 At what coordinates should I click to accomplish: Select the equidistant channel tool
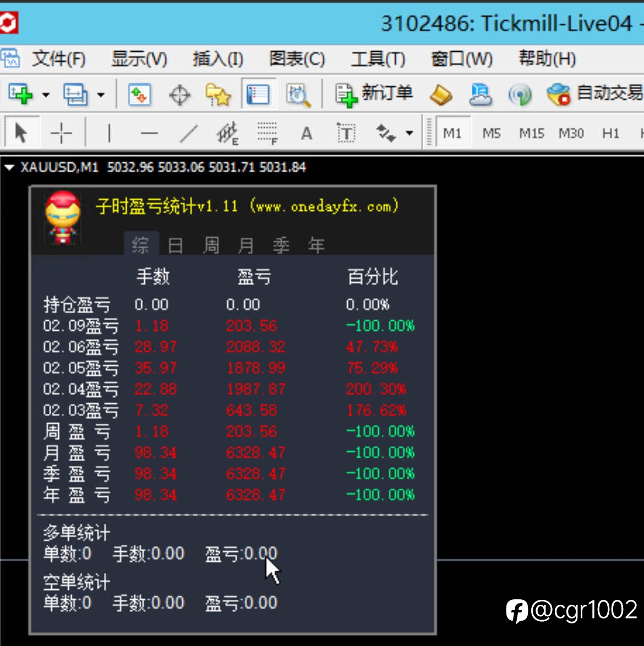227,133
